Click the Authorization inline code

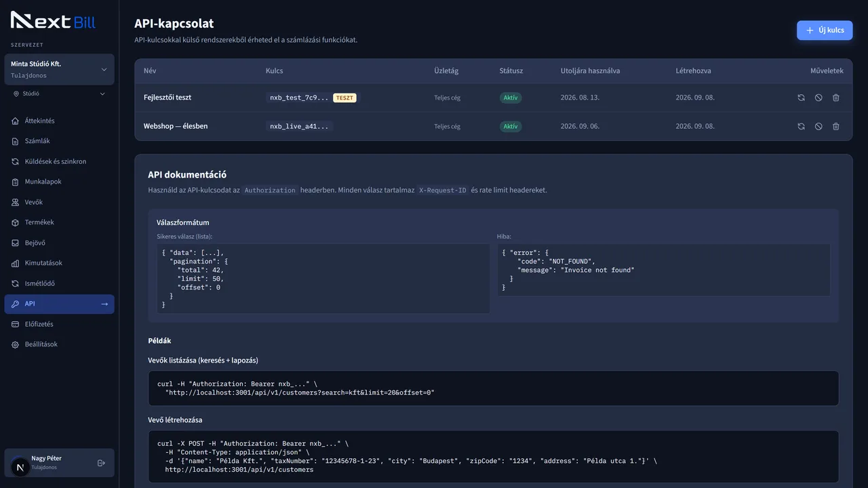pyautogui.click(x=270, y=190)
